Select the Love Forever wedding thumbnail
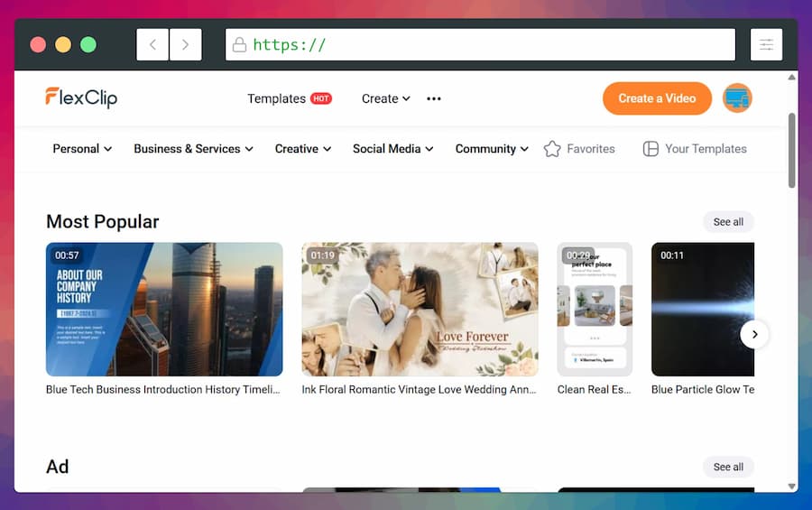The height and width of the screenshot is (510, 812). coord(420,310)
